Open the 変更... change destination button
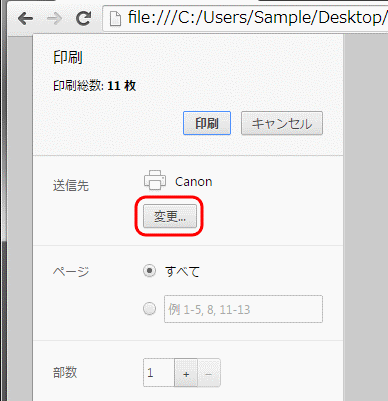The width and height of the screenshot is (388, 401). coord(170,217)
